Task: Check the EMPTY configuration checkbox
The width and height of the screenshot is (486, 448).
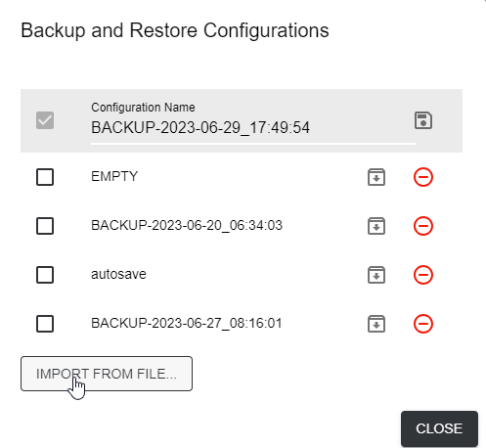Action: click(x=45, y=177)
